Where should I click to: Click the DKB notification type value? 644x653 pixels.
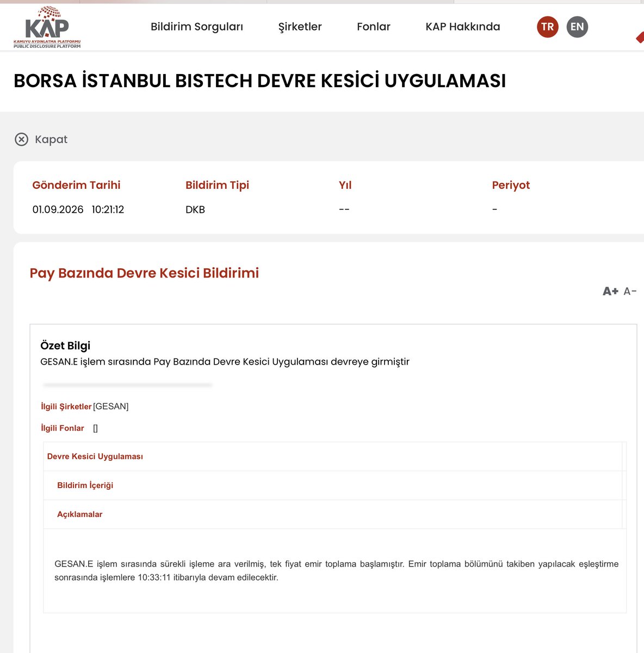coord(195,210)
